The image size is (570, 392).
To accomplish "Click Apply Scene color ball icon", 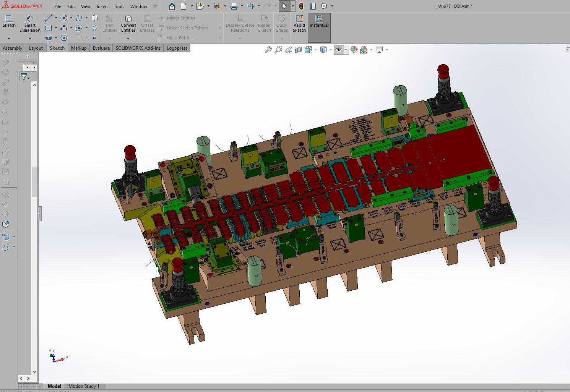I will [364, 50].
